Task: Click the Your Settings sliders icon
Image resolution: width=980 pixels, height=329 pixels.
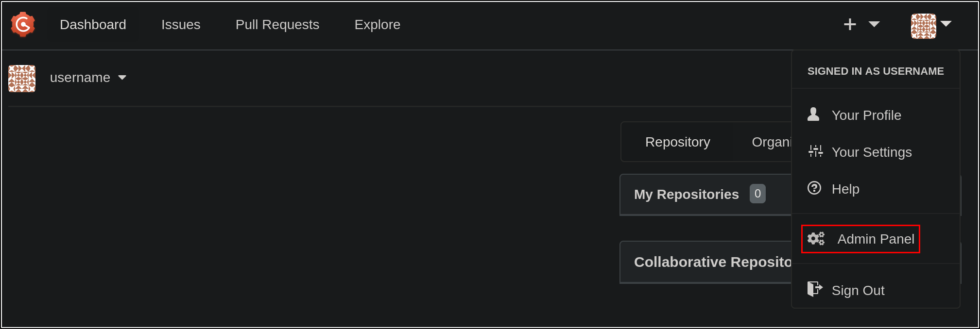Action: pyautogui.click(x=815, y=151)
